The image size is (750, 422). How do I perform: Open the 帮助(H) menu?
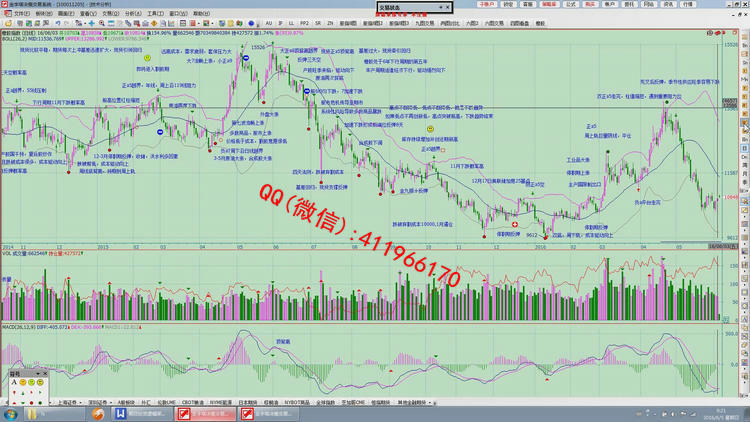coord(201,13)
